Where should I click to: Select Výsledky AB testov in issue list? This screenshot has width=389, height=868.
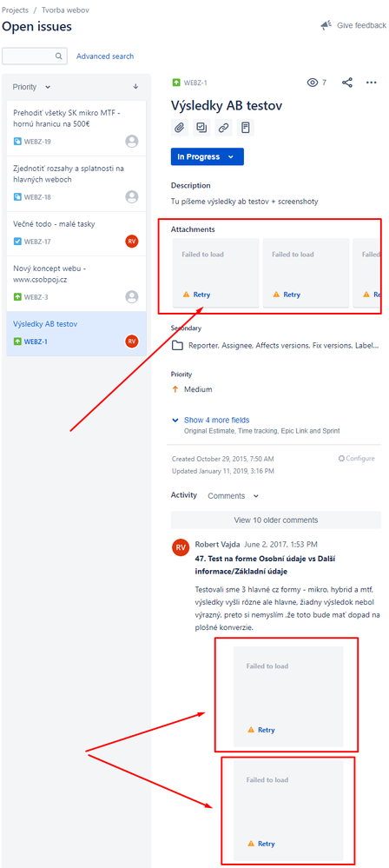[76, 334]
